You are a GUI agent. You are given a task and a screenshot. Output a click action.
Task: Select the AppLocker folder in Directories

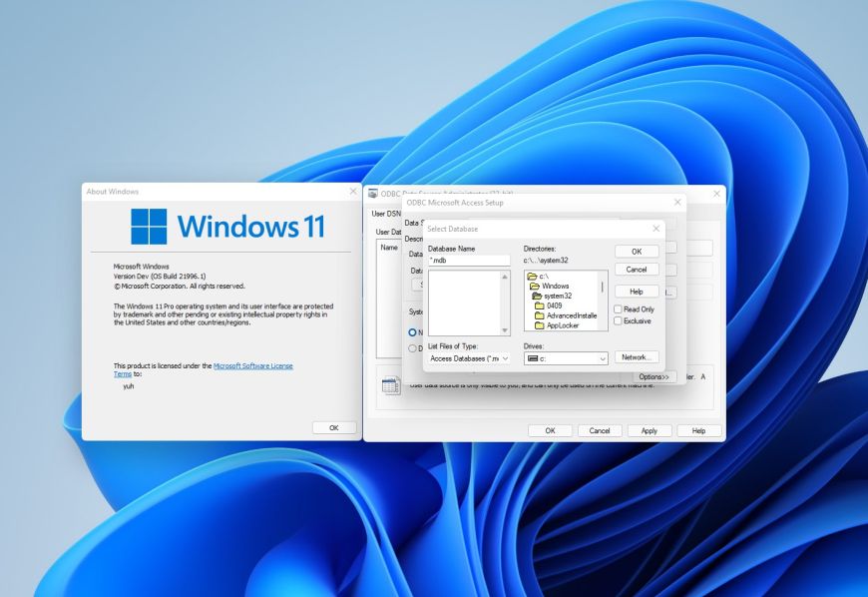pos(557,325)
